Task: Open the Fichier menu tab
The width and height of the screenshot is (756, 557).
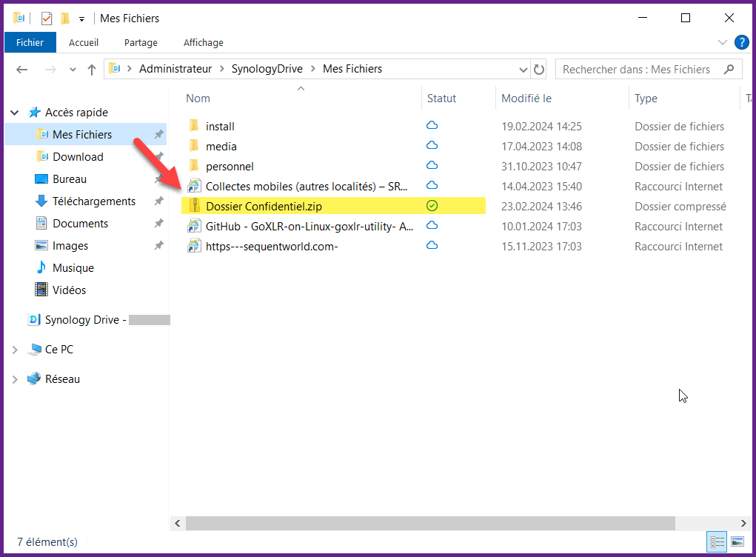Action: tap(30, 43)
